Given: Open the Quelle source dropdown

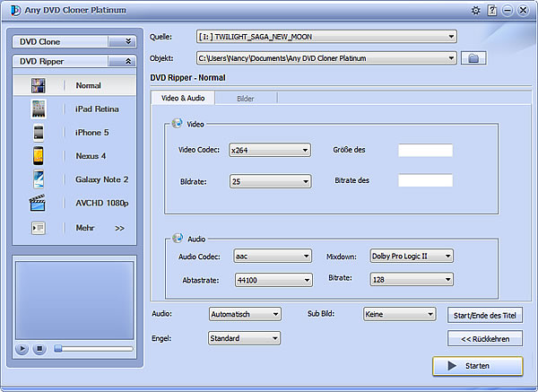Looking at the screenshot, I should pyautogui.click(x=326, y=37).
